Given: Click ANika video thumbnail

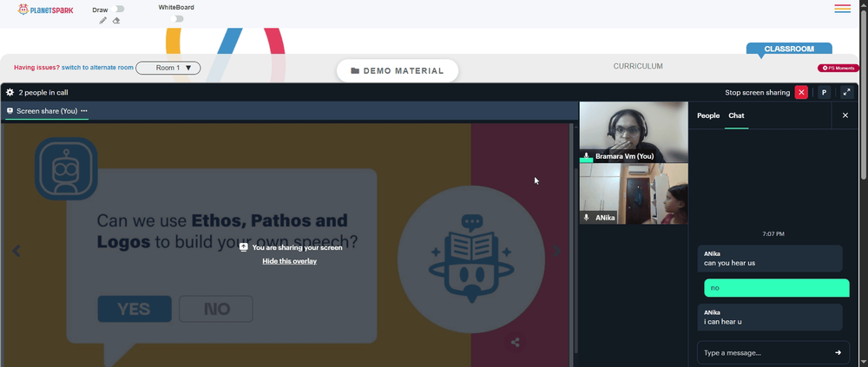Looking at the screenshot, I should pos(634,193).
